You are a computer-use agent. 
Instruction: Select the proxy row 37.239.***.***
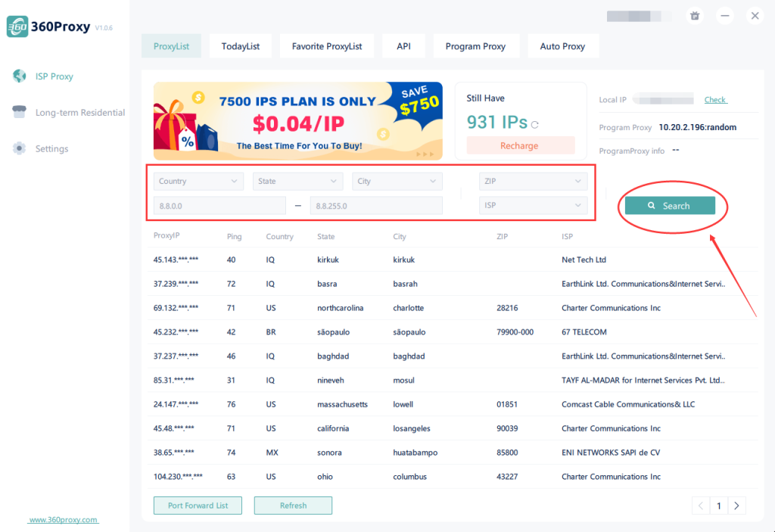[x=453, y=284]
